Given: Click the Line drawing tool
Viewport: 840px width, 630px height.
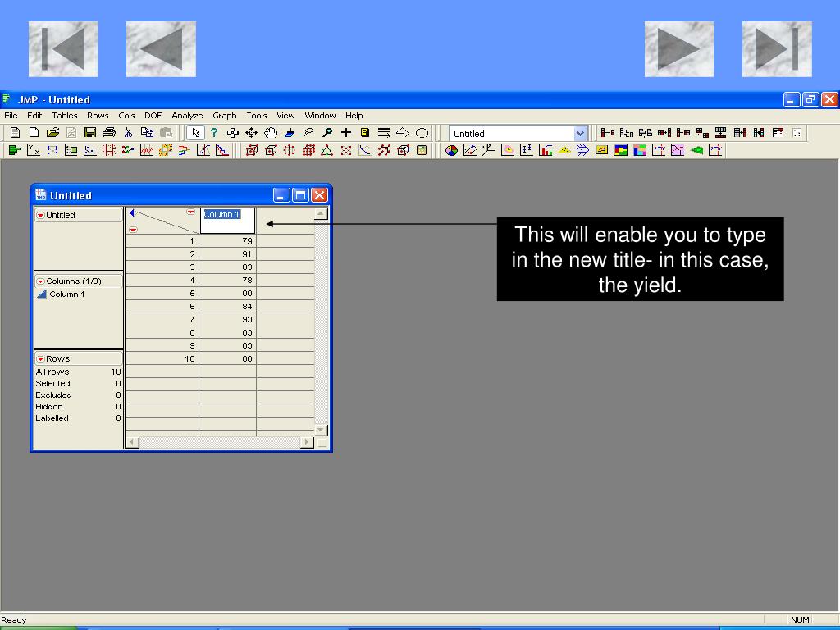Looking at the screenshot, I should tap(384, 132).
